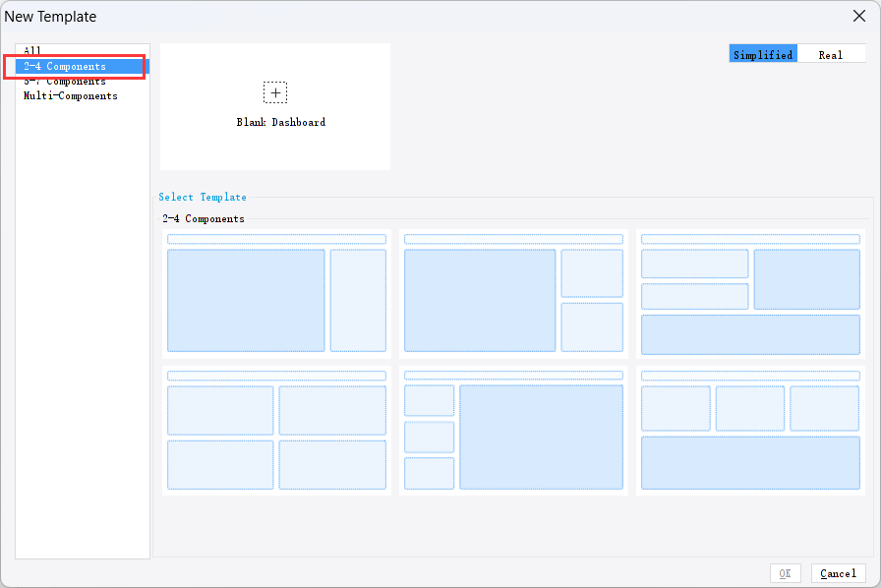Image resolution: width=881 pixels, height=588 pixels.
Task: Close the New Template dialog
Action: pos(861,16)
